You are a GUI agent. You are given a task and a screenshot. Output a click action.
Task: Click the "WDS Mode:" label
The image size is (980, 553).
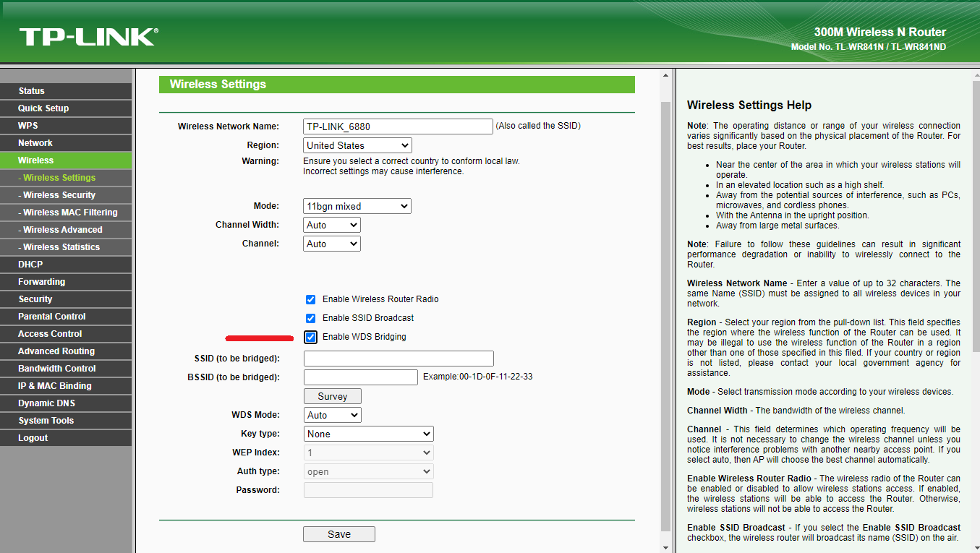click(x=255, y=415)
